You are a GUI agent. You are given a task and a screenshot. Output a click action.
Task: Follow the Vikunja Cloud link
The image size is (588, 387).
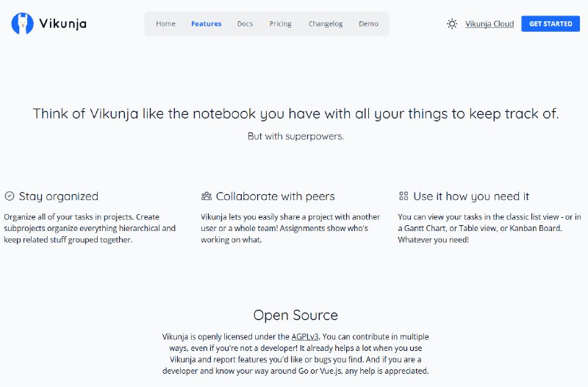(x=490, y=24)
